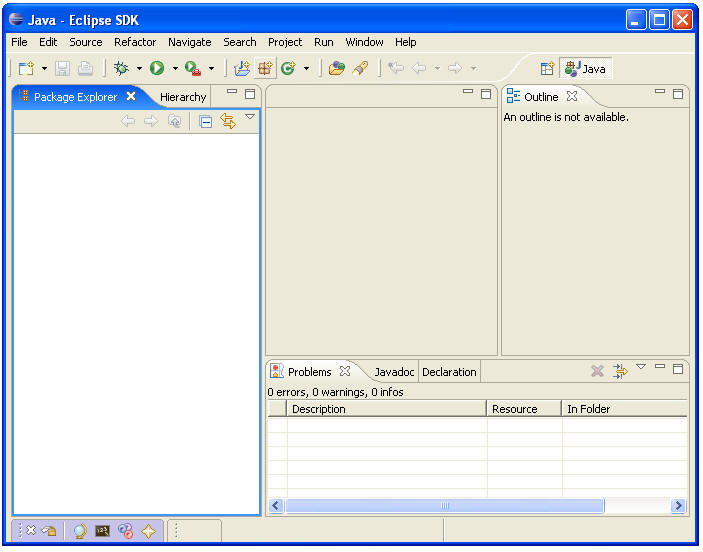Click the Forward navigation arrow in main toolbar
The image size is (703, 552).
click(455, 68)
